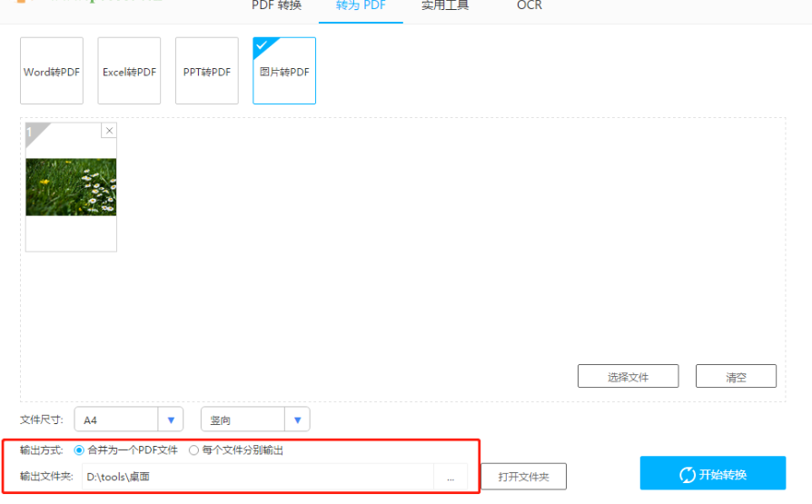812x504 pixels.
Task: Start conversion with the 开始转换 button
Action: (x=713, y=473)
